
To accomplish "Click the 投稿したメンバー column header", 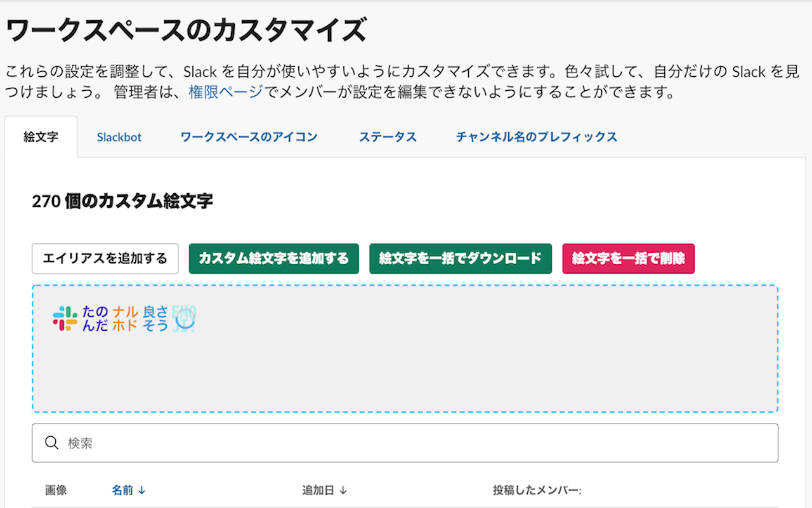I will pyautogui.click(x=537, y=490).
